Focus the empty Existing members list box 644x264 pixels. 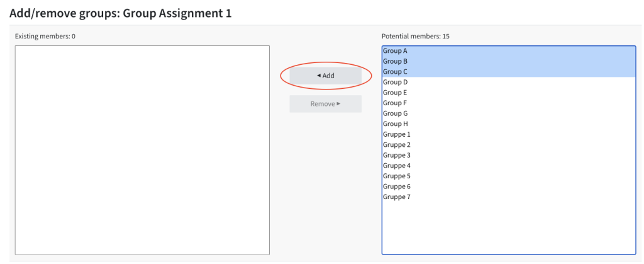pos(142,150)
